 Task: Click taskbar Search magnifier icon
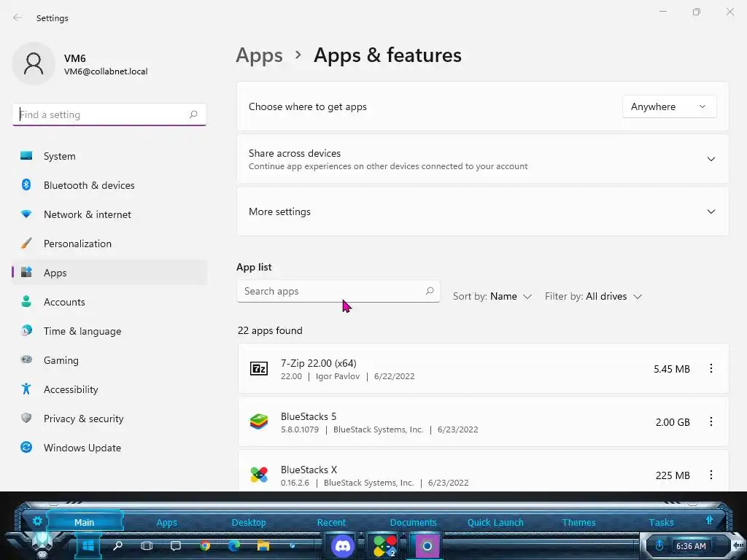117,545
